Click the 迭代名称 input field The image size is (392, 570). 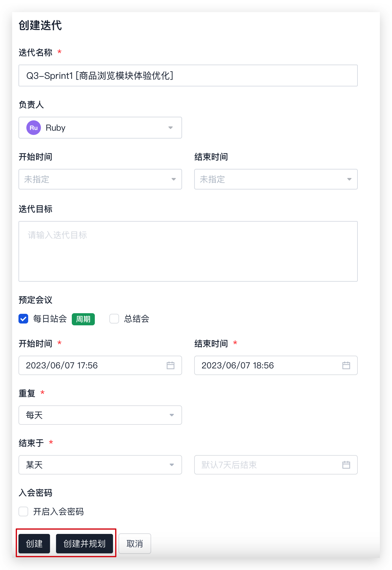coord(188,75)
